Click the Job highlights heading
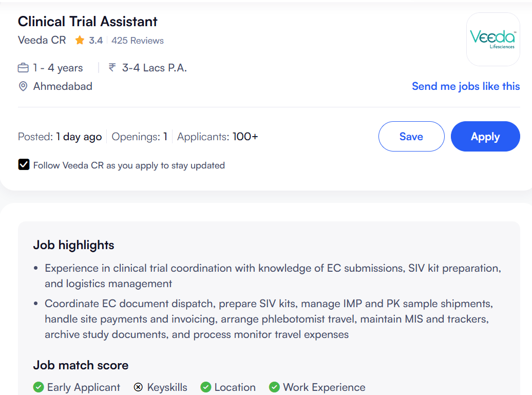The height and width of the screenshot is (395, 532). pyautogui.click(x=73, y=245)
